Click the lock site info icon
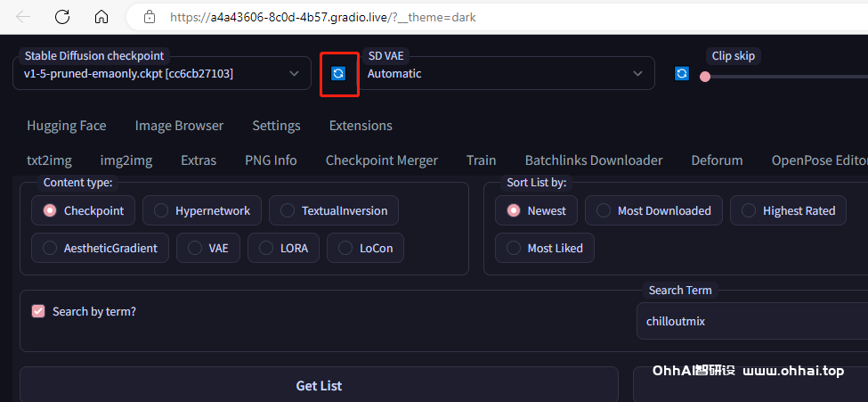The image size is (868, 402). click(x=149, y=17)
